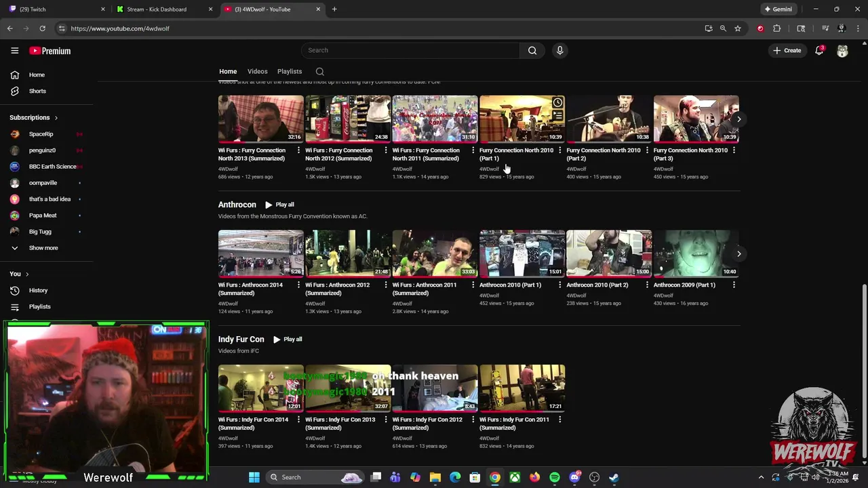
Task: Open Wi Furs Indy Fur Con 2014 thumbnail
Action: [260, 388]
